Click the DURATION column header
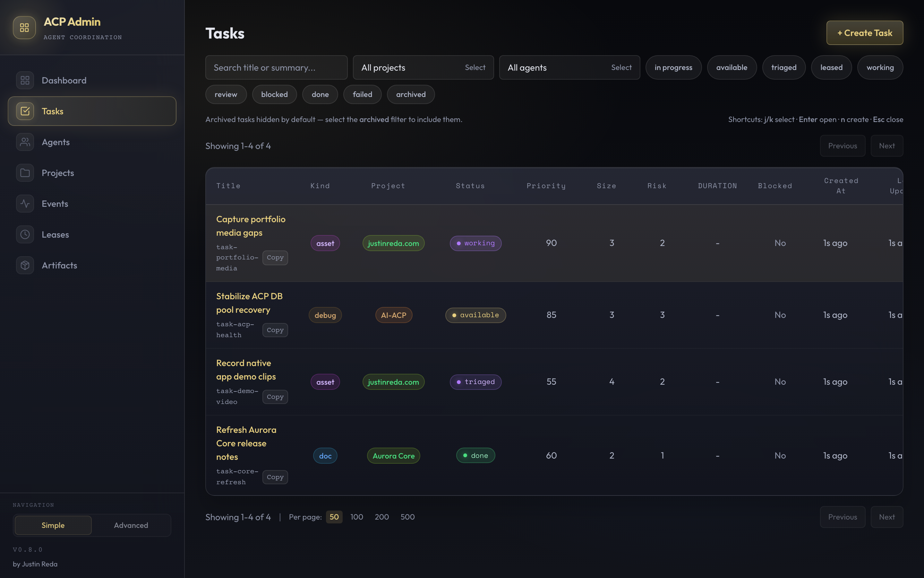Screen dimensions: 924x578 (717, 186)
